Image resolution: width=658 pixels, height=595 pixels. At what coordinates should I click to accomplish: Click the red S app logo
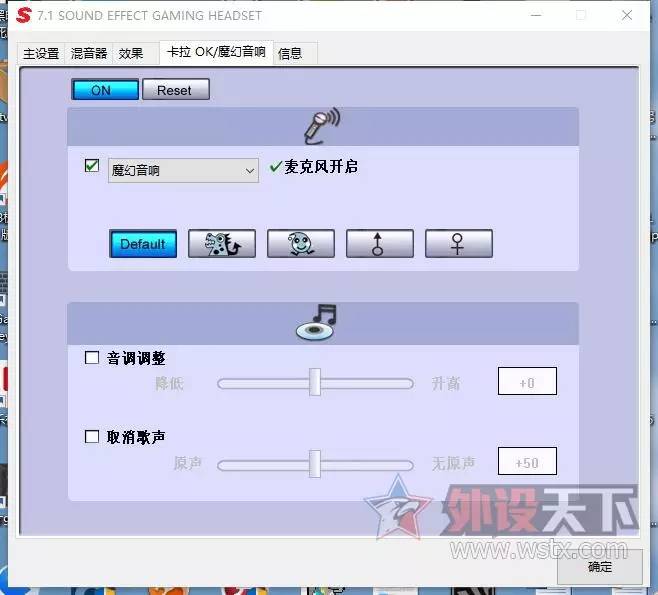tap(24, 15)
